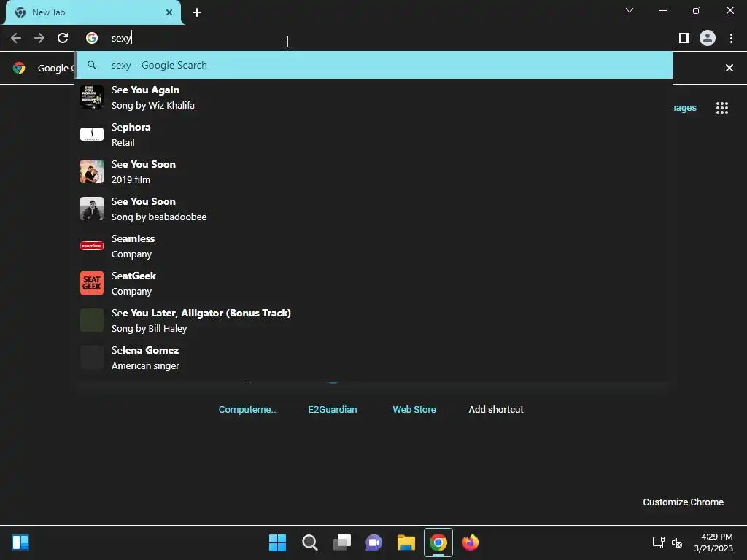Click the back navigation arrow
The width and height of the screenshot is (747, 560).
point(16,38)
